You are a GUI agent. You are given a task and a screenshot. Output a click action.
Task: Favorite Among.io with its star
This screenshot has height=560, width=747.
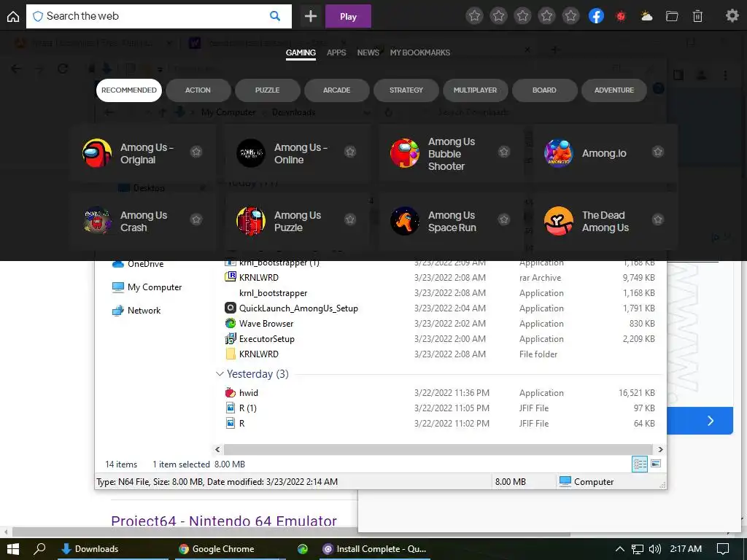(658, 152)
